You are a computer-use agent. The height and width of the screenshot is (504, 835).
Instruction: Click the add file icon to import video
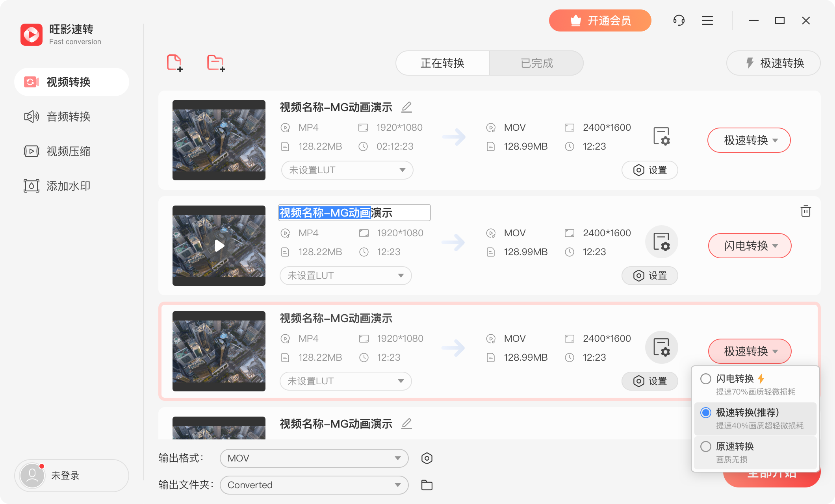tap(174, 63)
